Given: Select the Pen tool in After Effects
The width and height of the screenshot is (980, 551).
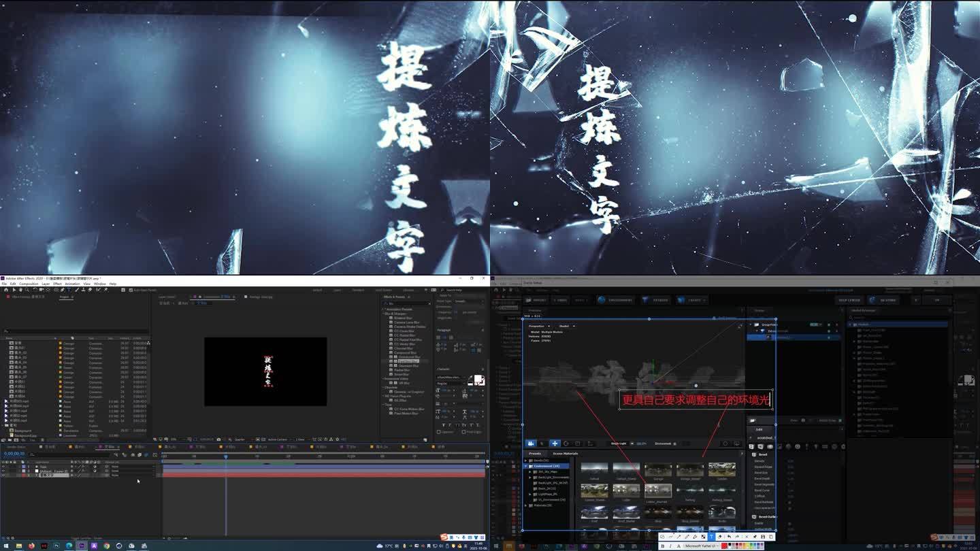Looking at the screenshot, I should coord(63,290).
